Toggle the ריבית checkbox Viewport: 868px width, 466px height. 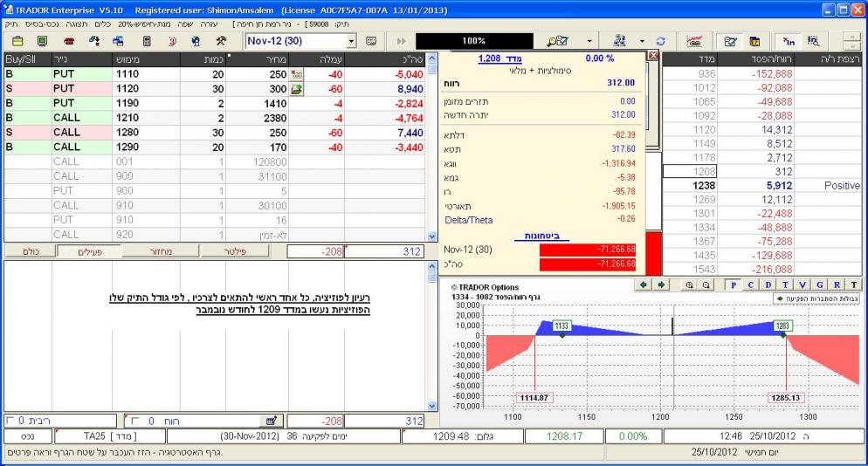10,421
